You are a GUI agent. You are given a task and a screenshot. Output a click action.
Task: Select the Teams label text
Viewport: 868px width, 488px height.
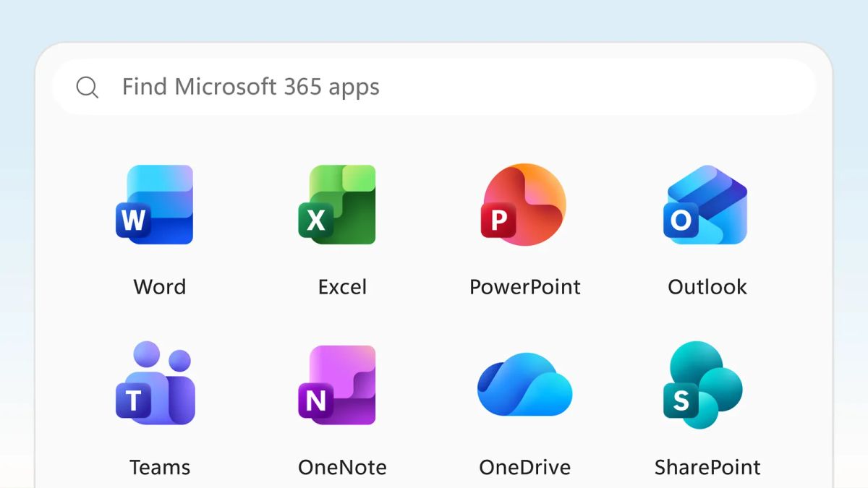[160, 467]
